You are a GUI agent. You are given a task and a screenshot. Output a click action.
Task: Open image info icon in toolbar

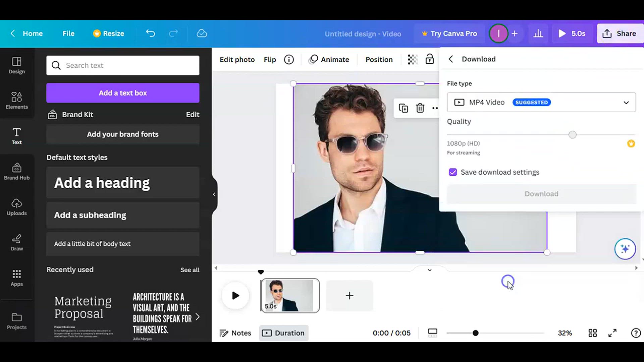pos(289,59)
